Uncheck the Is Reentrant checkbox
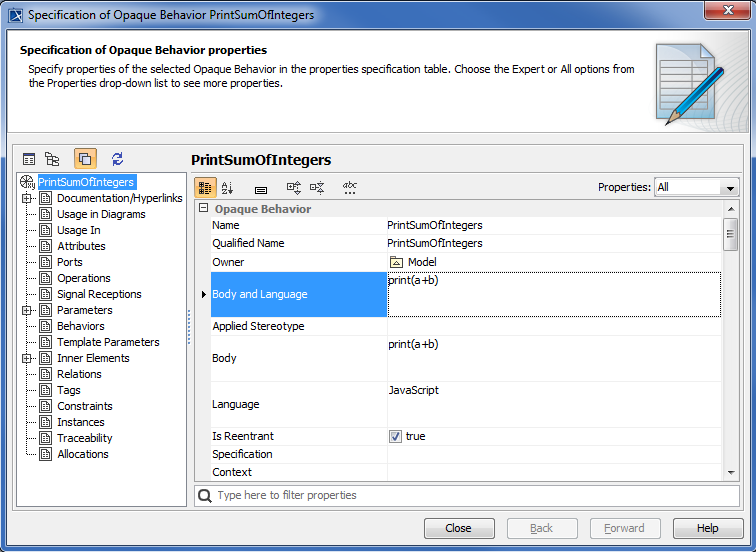 (395, 437)
